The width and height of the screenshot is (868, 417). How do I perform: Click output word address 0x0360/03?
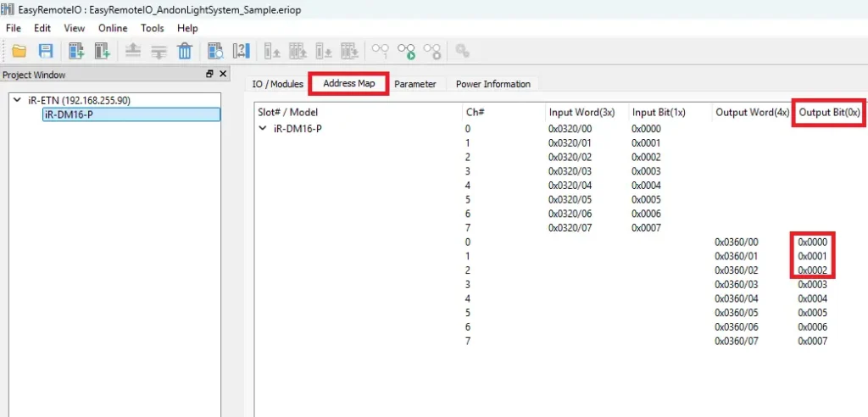(x=737, y=285)
